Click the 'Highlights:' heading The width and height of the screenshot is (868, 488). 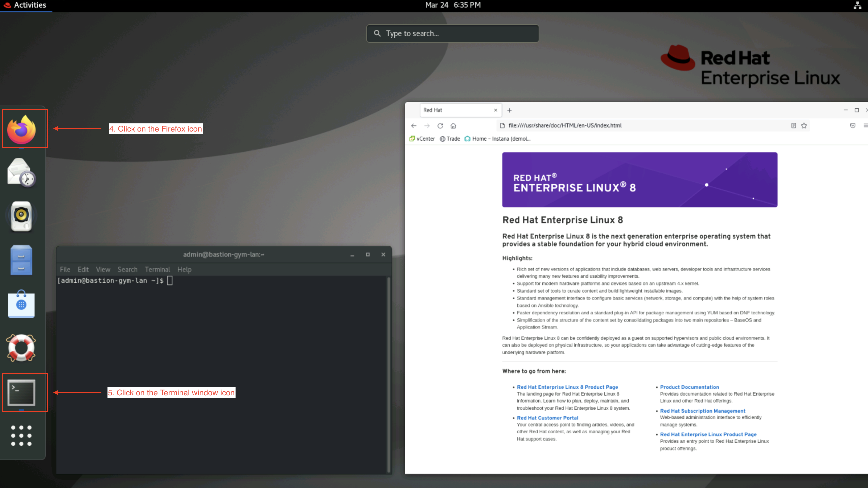(517, 258)
